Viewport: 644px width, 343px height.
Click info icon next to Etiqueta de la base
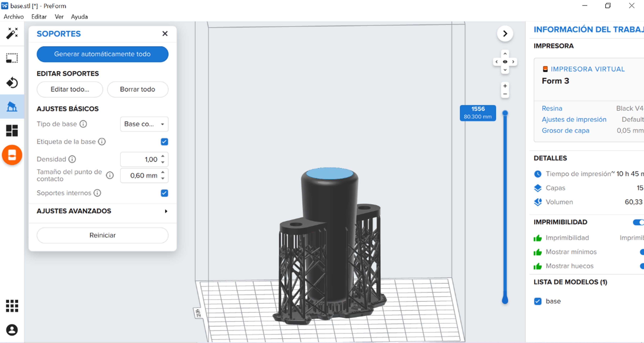tap(102, 142)
